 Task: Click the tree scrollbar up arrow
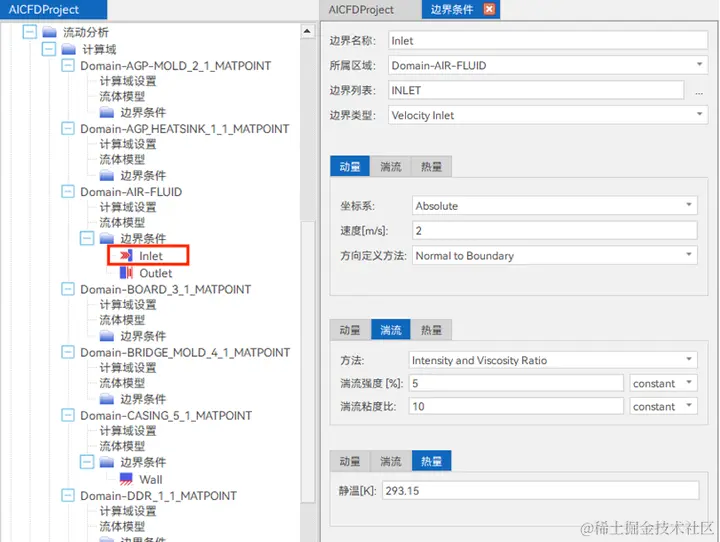[x=307, y=31]
